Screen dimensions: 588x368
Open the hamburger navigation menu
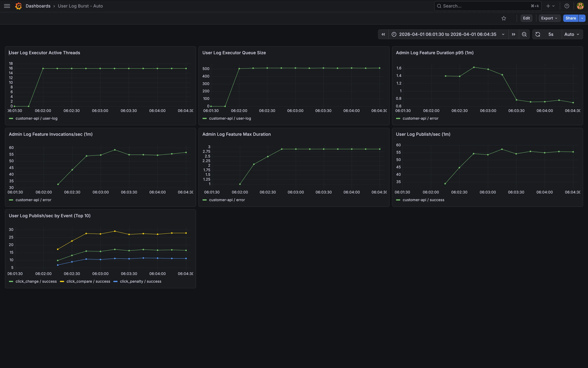7,6
